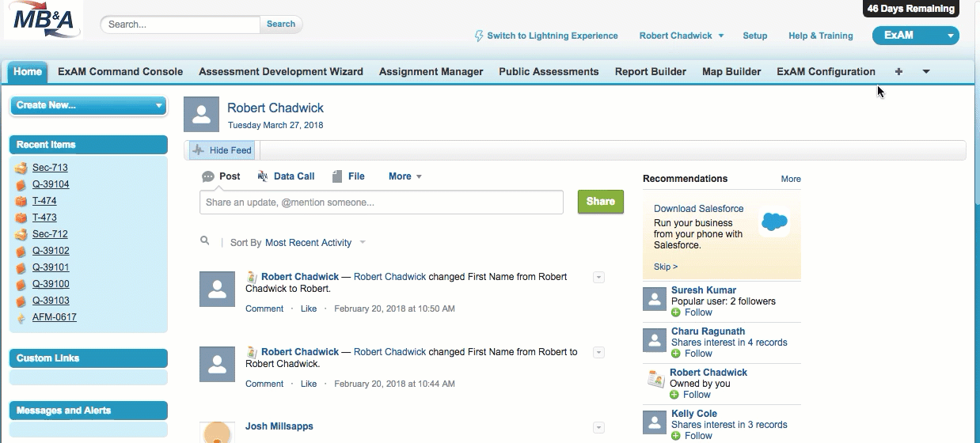This screenshot has width=980, height=443.
Task: Open the more tabs arrow dropdown
Action: (926, 71)
